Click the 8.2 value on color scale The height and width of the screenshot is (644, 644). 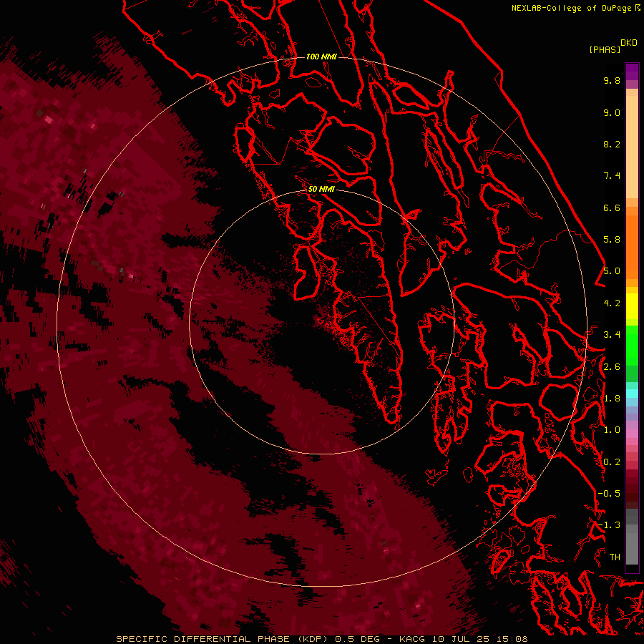pos(612,144)
